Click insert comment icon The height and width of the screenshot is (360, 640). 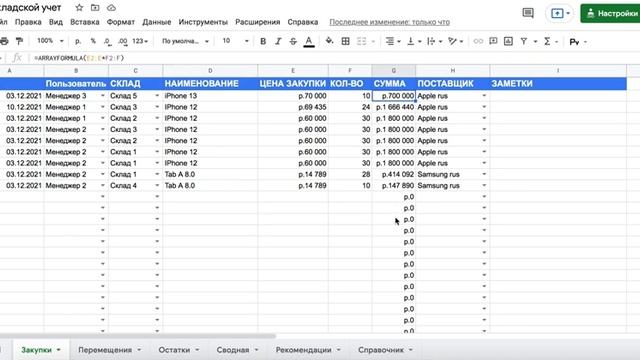tap(493, 41)
